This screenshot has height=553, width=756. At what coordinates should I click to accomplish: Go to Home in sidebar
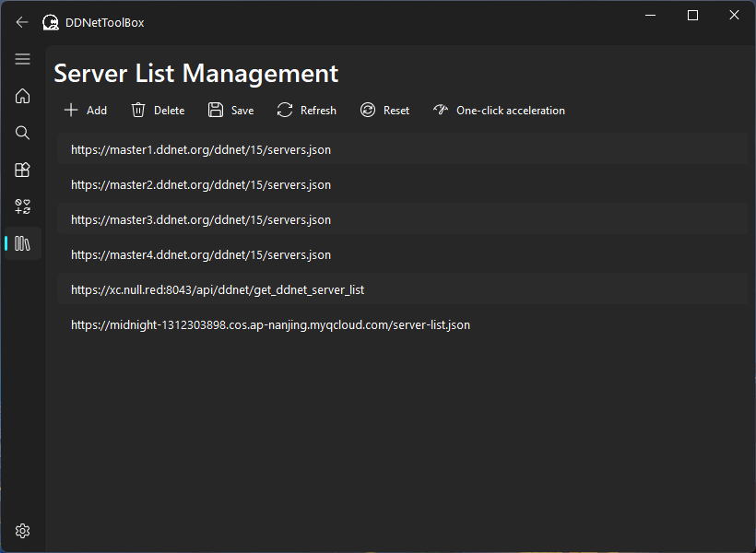(x=23, y=96)
